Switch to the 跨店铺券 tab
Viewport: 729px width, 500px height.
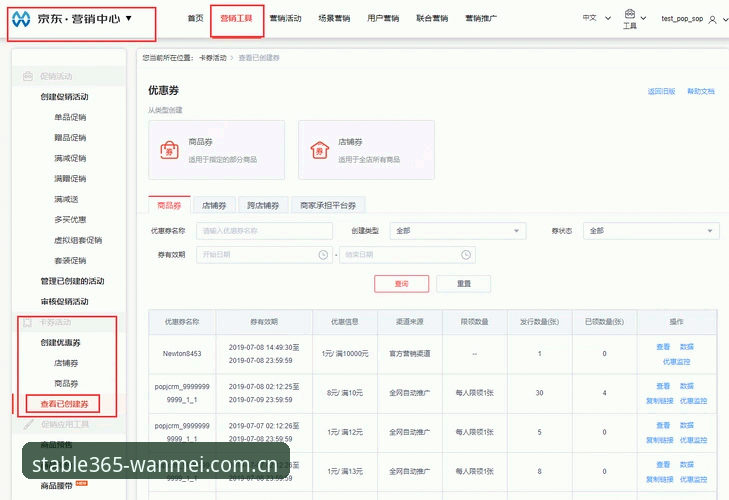(263, 205)
